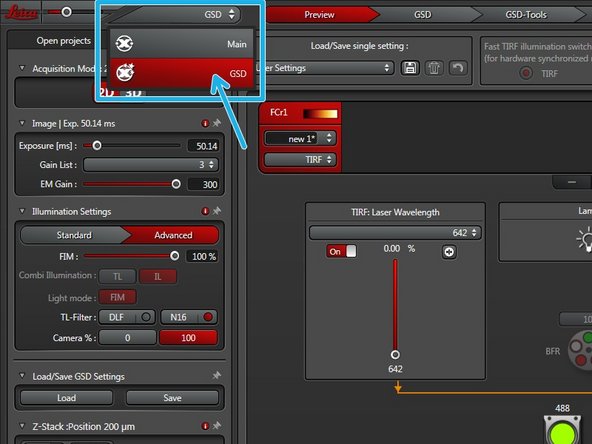Click the plus icon in TIRF laser panel
Viewport: 592px width, 444px height.
pyautogui.click(x=449, y=252)
